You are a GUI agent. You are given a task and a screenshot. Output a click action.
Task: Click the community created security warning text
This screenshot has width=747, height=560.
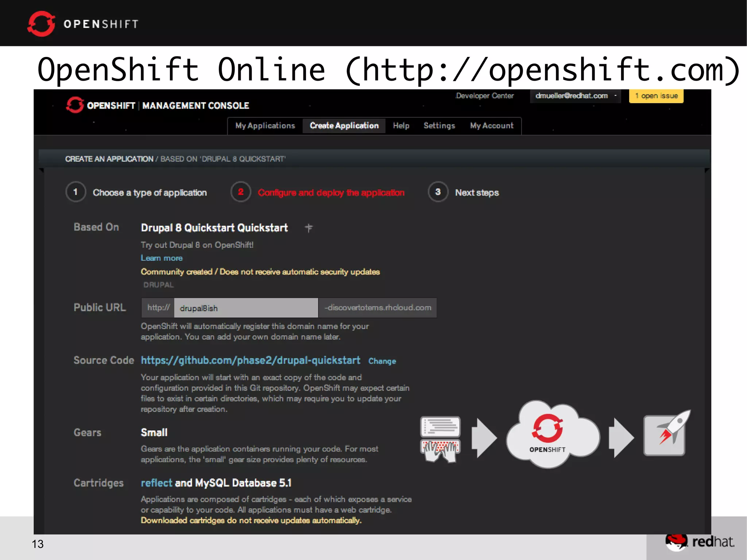[x=260, y=272]
